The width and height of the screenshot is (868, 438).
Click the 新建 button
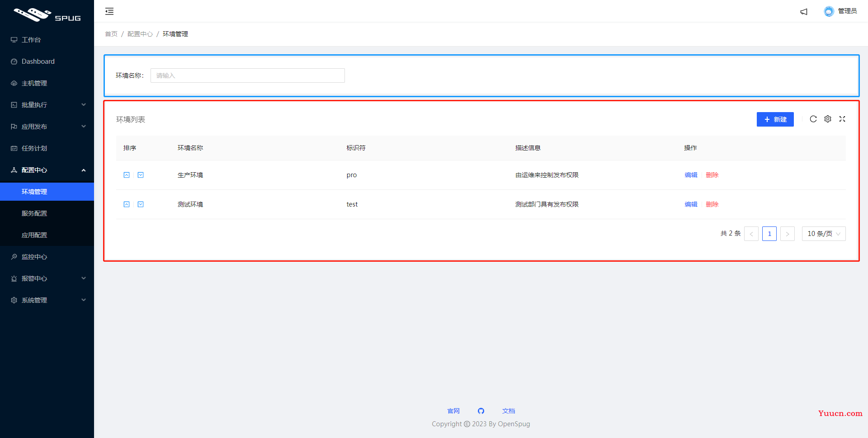(775, 119)
